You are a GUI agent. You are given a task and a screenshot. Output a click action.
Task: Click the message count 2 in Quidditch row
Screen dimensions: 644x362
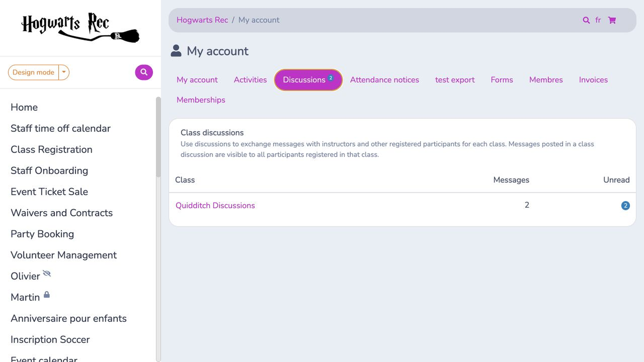527,205
